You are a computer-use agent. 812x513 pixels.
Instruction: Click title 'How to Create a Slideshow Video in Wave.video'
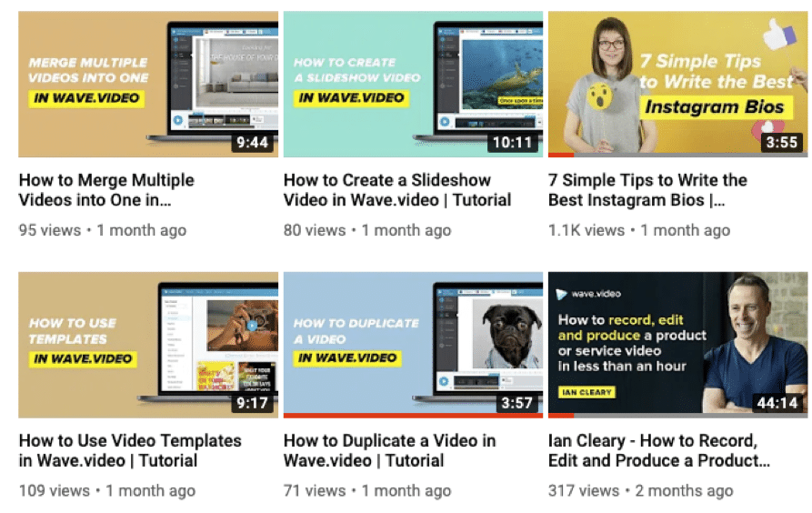[x=397, y=190]
